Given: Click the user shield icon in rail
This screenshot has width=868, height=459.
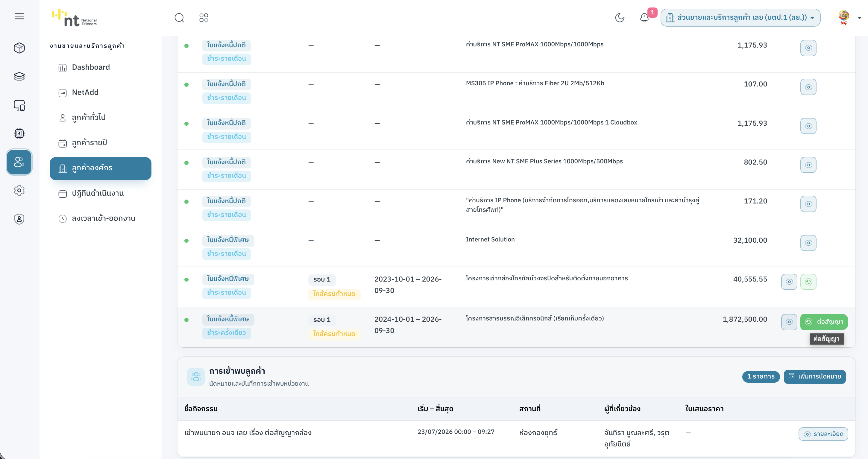Looking at the screenshot, I should click(19, 219).
